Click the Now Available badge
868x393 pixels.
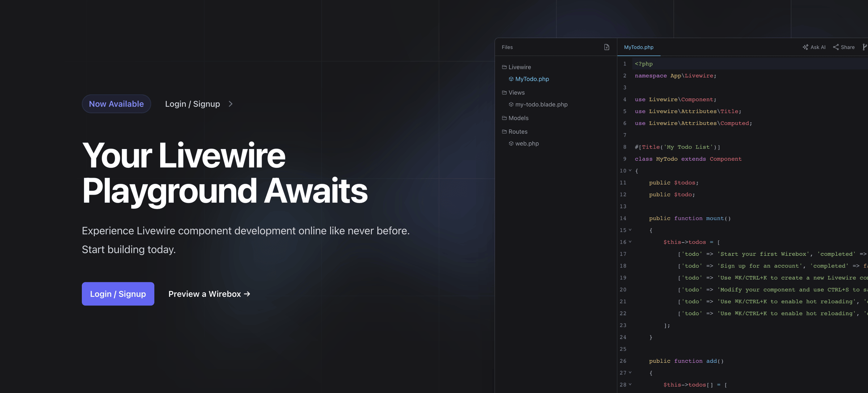[x=116, y=104]
